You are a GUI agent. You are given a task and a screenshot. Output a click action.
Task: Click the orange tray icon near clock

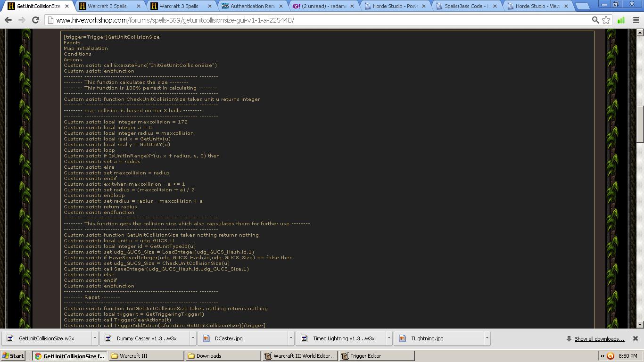(x=611, y=356)
